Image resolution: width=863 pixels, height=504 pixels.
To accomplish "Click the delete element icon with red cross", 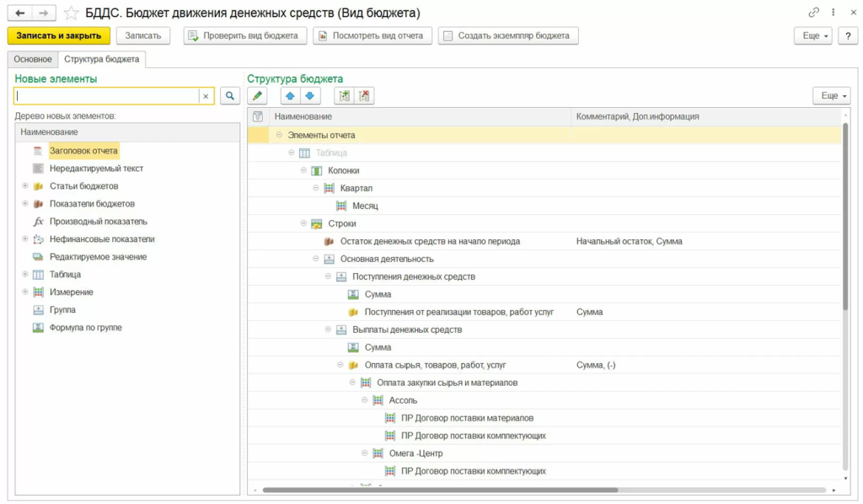I will (364, 96).
